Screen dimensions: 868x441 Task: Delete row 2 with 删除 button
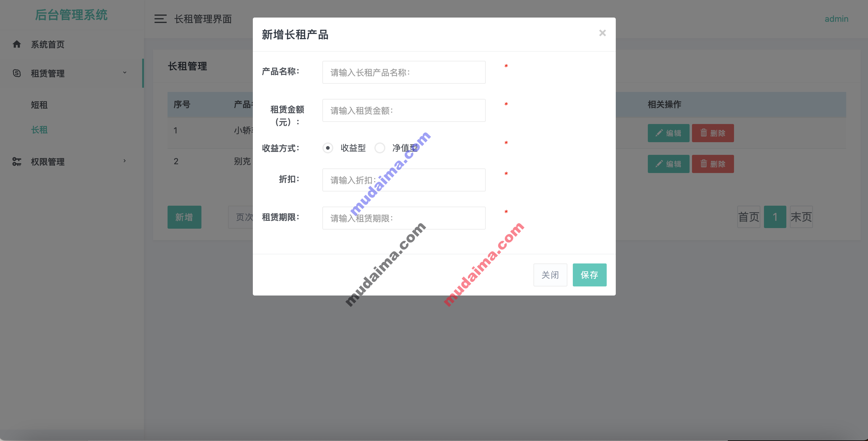(713, 164)
